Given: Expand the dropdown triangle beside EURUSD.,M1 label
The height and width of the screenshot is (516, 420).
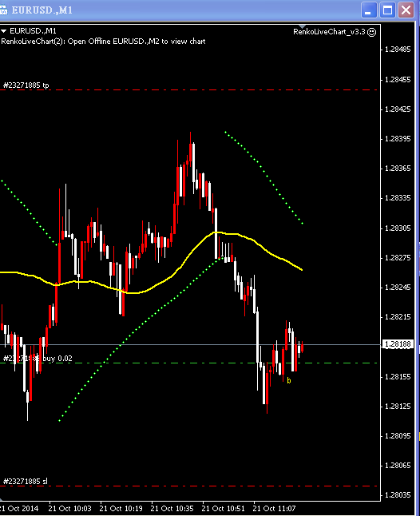Looking at the screenshot, I should (4, 31).
